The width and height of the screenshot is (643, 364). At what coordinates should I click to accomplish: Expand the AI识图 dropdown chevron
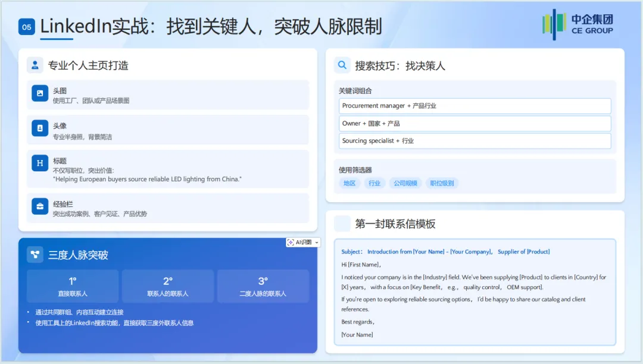point(318,242)
